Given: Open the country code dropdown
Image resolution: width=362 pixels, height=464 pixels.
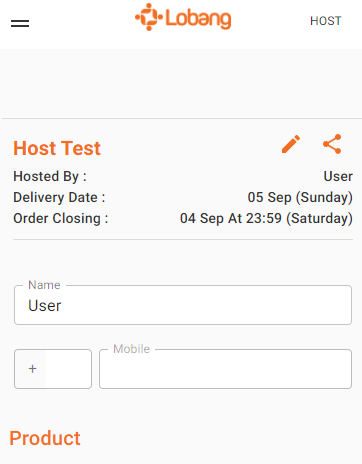Looking at the screenshot, I should click(x=53, y=369).
